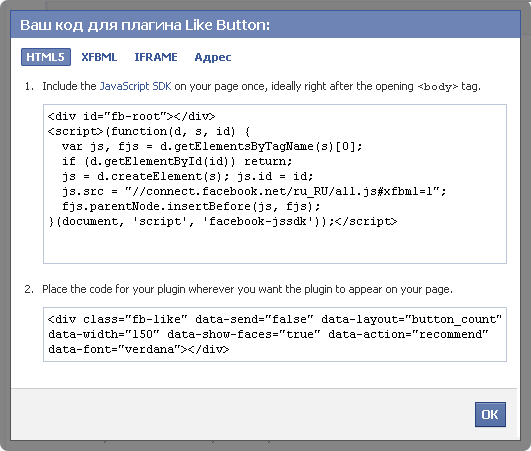
Task: Click the js = d.createElement(s) line
Action: [188, 176]
